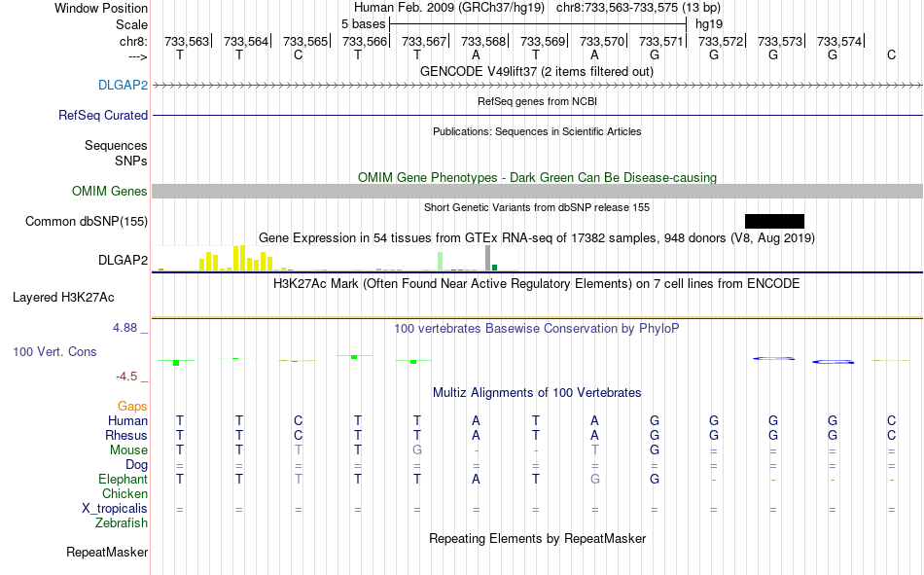Click the Publications Sequences in Scientific Articles title

pyautogui.click(x=537, y=131)
